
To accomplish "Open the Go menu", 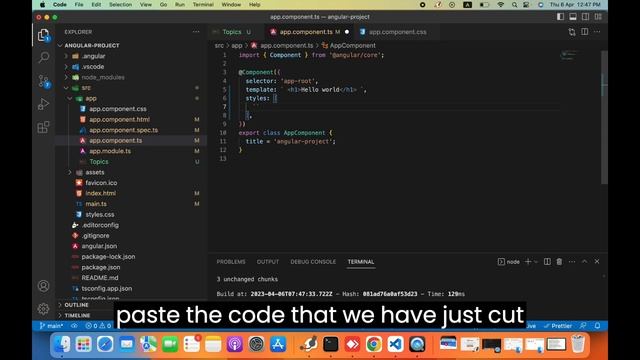I will click(x=163, y=4).
